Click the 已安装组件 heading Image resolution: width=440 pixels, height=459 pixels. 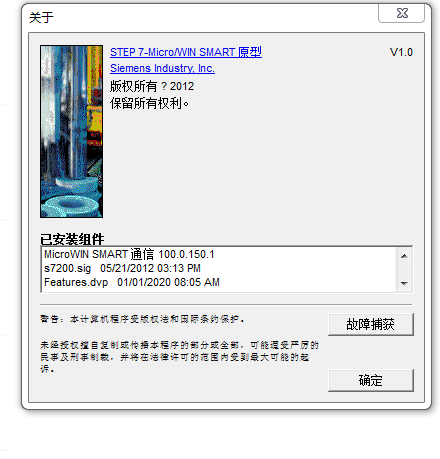[72, 239]
